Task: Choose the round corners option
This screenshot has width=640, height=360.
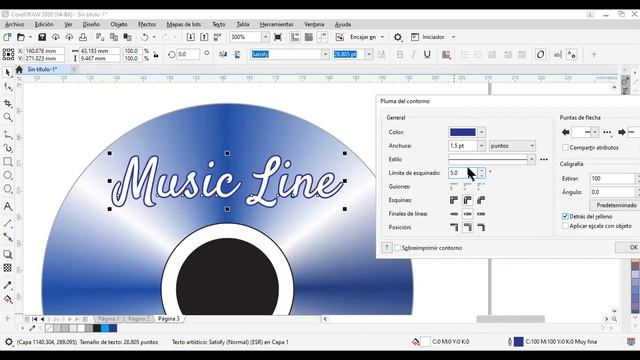Action: pos(468,200)
